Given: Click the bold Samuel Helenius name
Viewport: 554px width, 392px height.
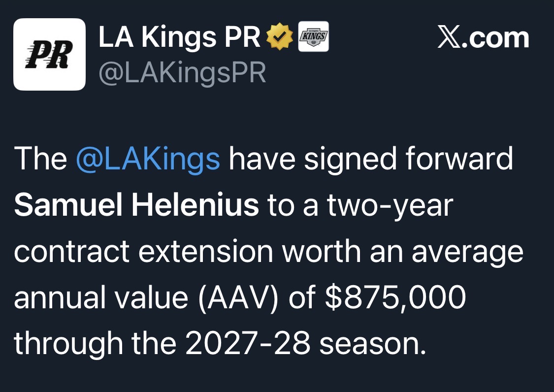Looking at the screenshot, I should [136, 206].
